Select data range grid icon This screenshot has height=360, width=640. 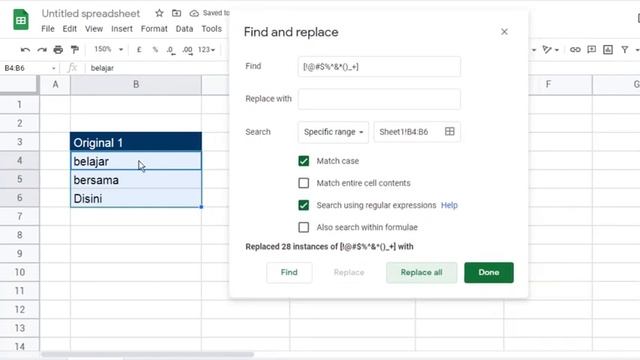pyautogui.click(x=449, y=131)
